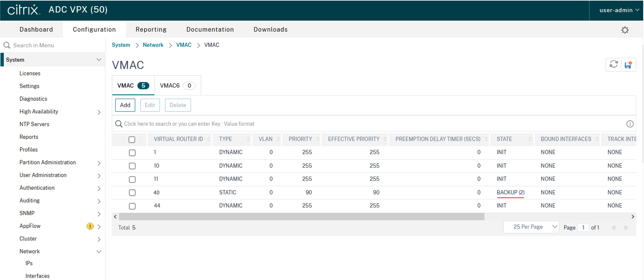Image resolution: width=644 pixels, height=280 pixels.
Task: Click the Search in Menu magnifier icon
Action: (7, 45)
